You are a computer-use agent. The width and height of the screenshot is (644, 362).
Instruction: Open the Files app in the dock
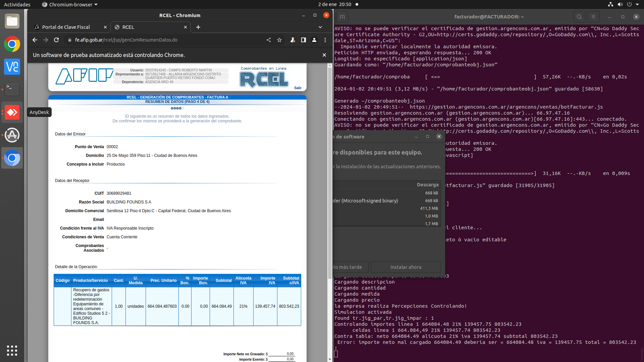click(12, 21)
